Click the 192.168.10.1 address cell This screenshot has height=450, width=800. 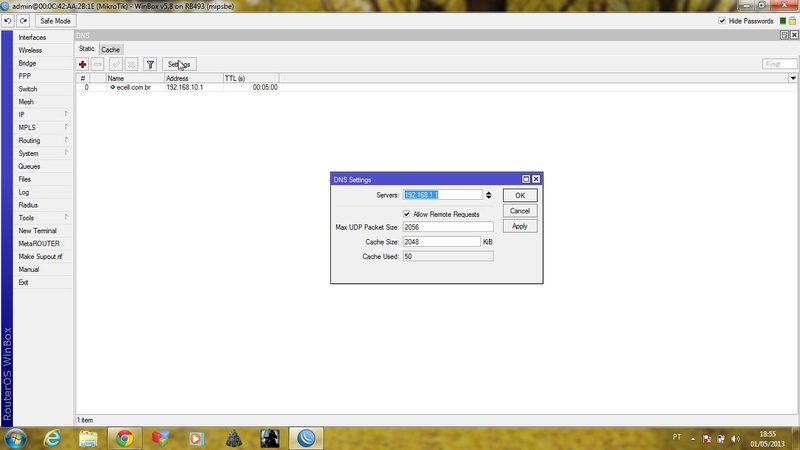pyautogui.click(x=194, y=87)
